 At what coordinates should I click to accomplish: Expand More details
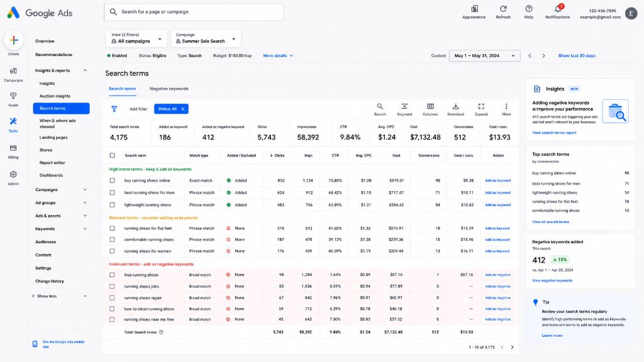click(x=278, y=56)
